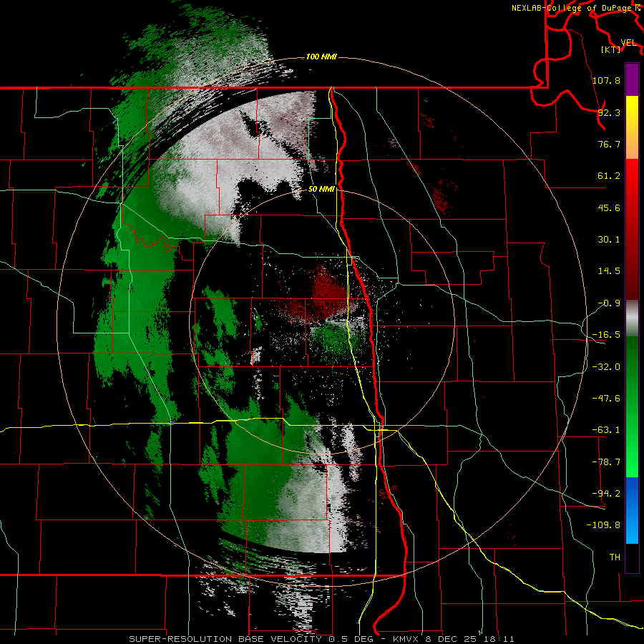Click the 'SUPER-RESOLUTION BASE VELOCITY' caption text
Image resolution: width=644 pixels, height=644 pixels.
[x=225, y=639]
